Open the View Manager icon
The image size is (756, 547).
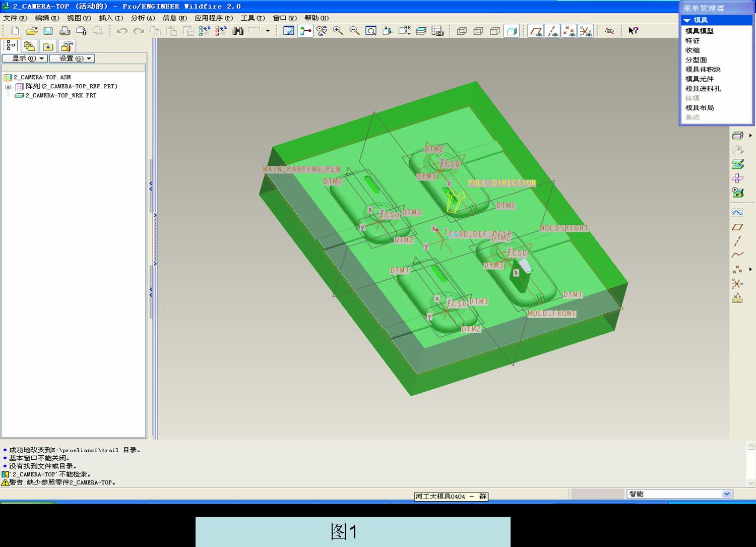click(x=437, y=31)
